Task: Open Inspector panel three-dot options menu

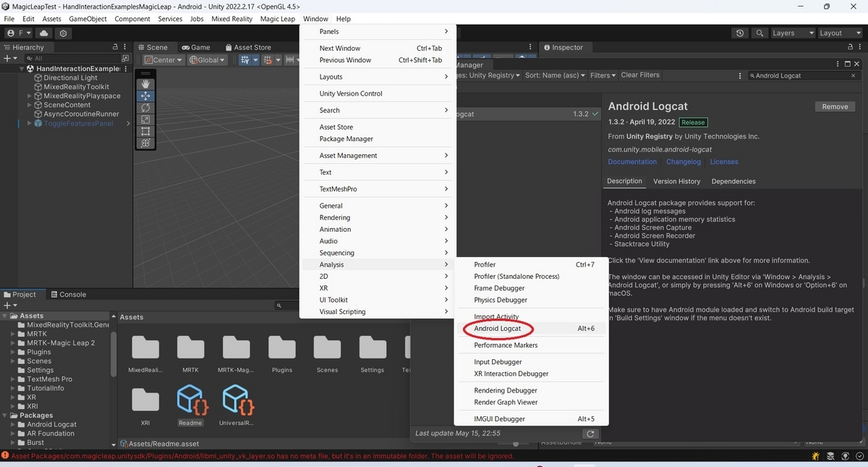Action: point(859,47)
